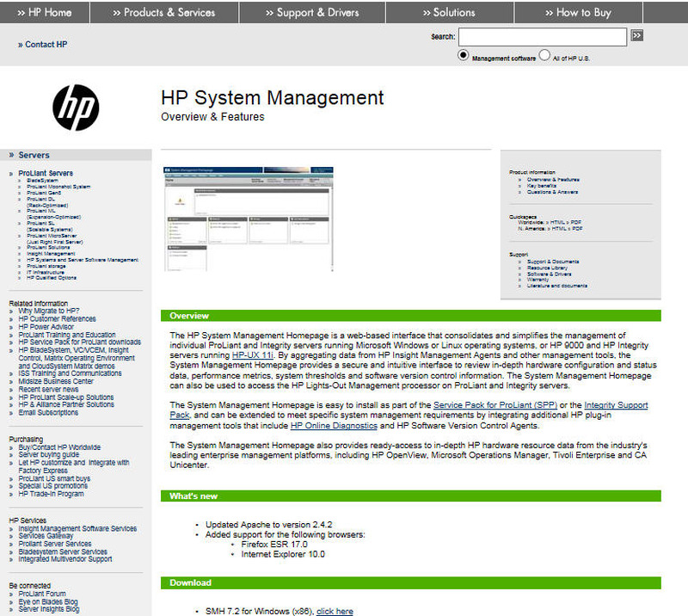Image resolution: width=688 pixels, height=616 pixels.
Task: Open the HP Home navigation tab
Action: click(44, 12)
